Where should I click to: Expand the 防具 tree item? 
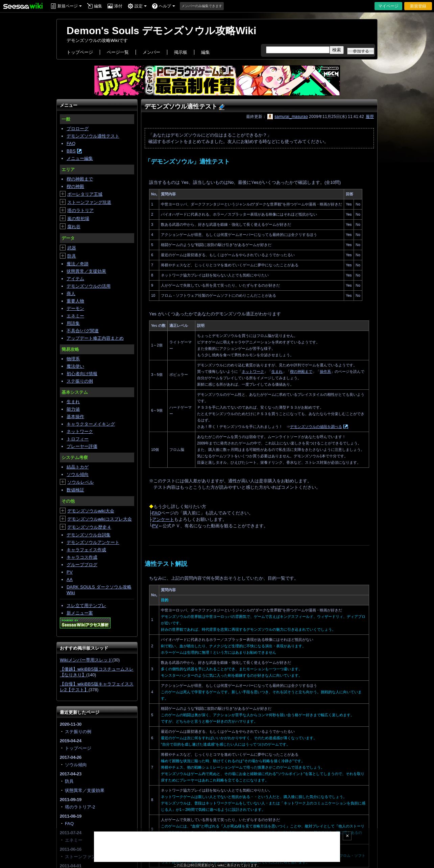pos(63,256)
